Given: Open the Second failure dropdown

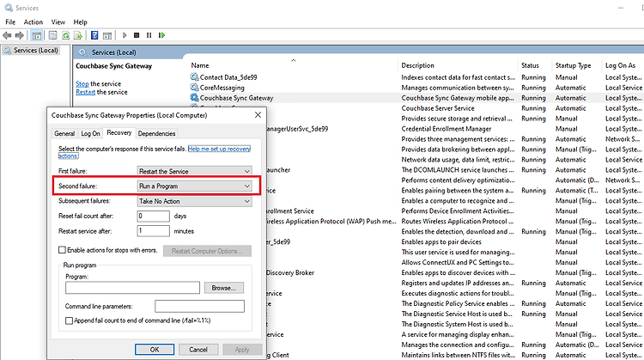Looking at the screenshot, I should click(x=194, y=186).
